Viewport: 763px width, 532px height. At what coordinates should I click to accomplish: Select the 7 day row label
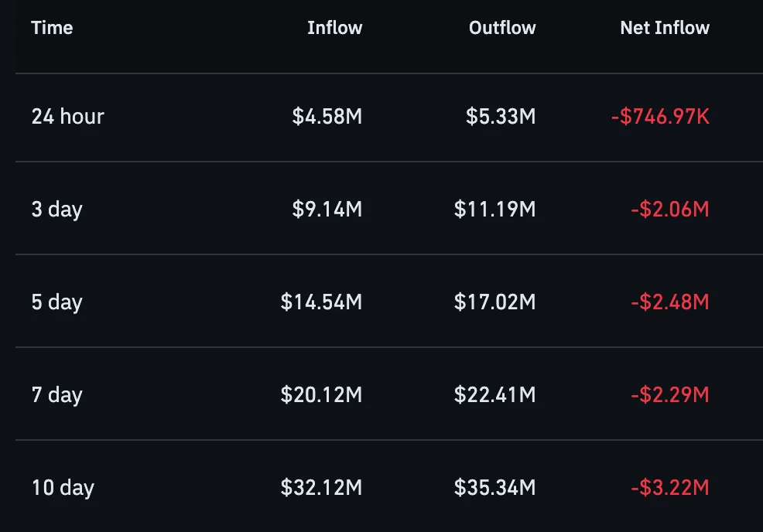(x=57, y=395)
